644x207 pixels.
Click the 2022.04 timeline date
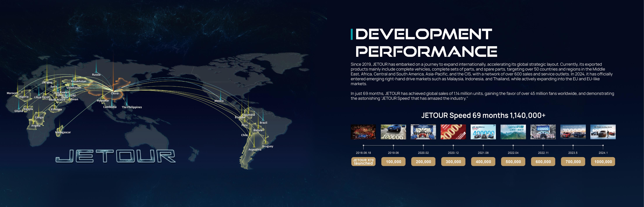point(513,153)
